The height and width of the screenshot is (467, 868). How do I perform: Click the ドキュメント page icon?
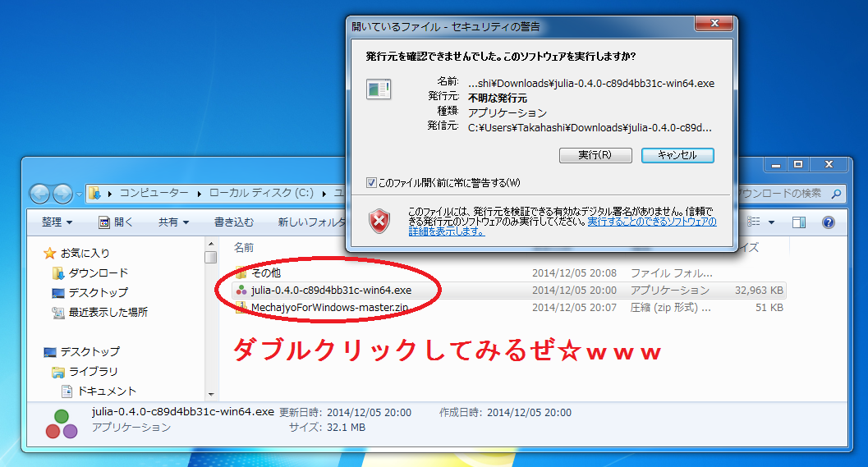67,391
